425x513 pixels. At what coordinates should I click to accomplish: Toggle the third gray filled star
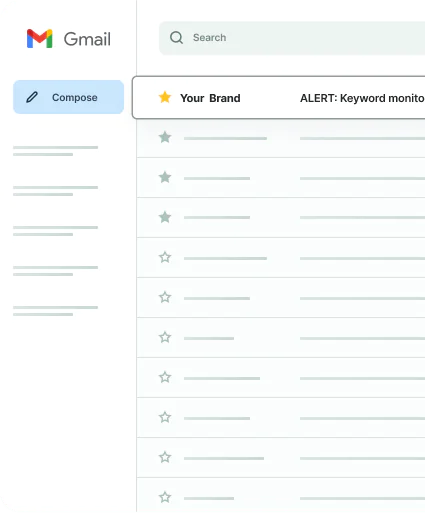[x=165, y=217]
